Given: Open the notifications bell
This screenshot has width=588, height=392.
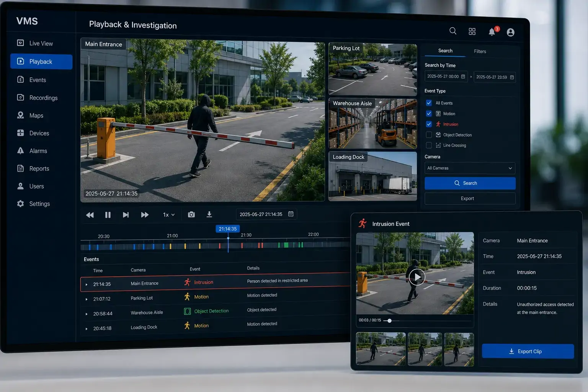Looking at the screenshot, I should click(x=492, y=32).
